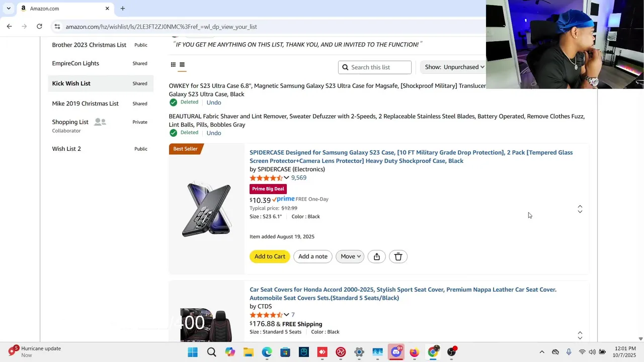Open Windows Start menu
Viewport: 644px width, 362px height.
[193, 352]
